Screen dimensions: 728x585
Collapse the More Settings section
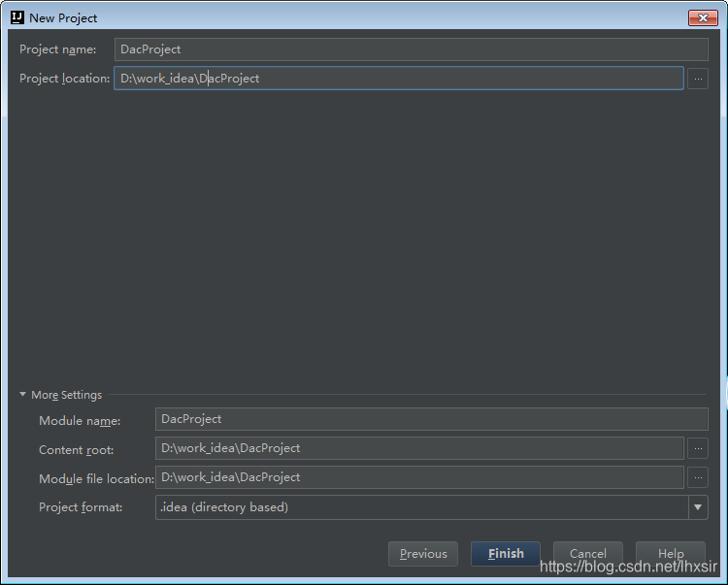click(x=22, y=394)
